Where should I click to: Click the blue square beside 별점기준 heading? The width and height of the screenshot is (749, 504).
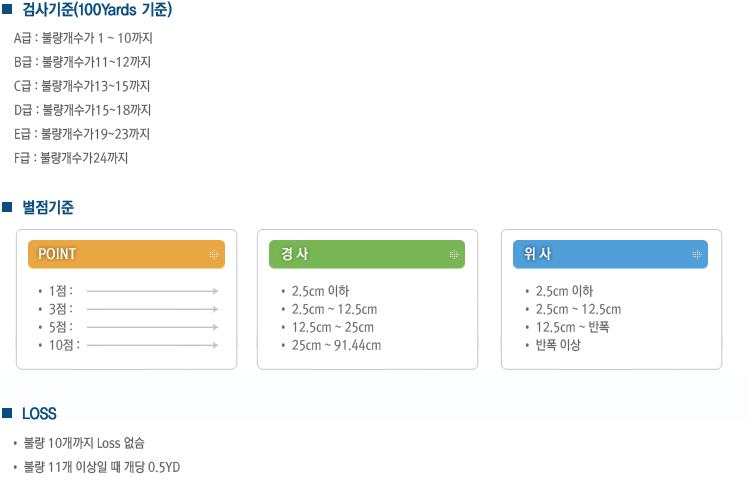7,207
